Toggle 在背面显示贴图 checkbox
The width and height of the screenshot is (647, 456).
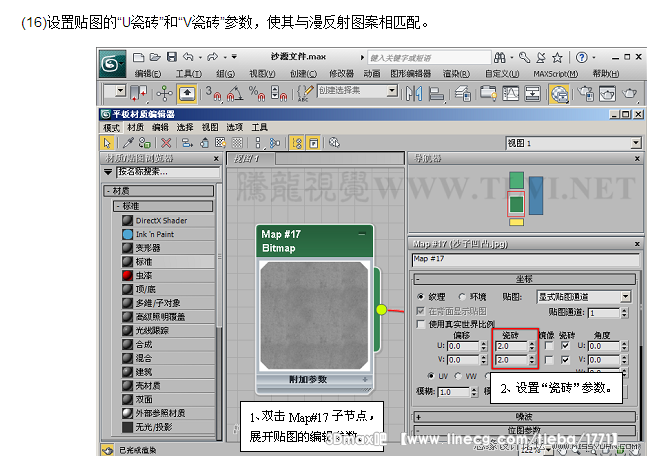pos(420,310)
